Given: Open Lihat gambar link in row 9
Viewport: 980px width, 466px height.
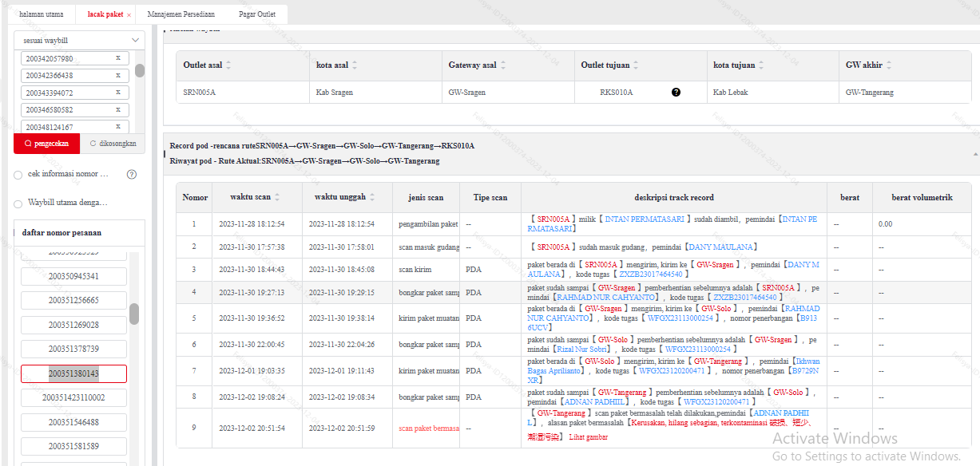Looking at the screenshot, I should tap(588, 437).
